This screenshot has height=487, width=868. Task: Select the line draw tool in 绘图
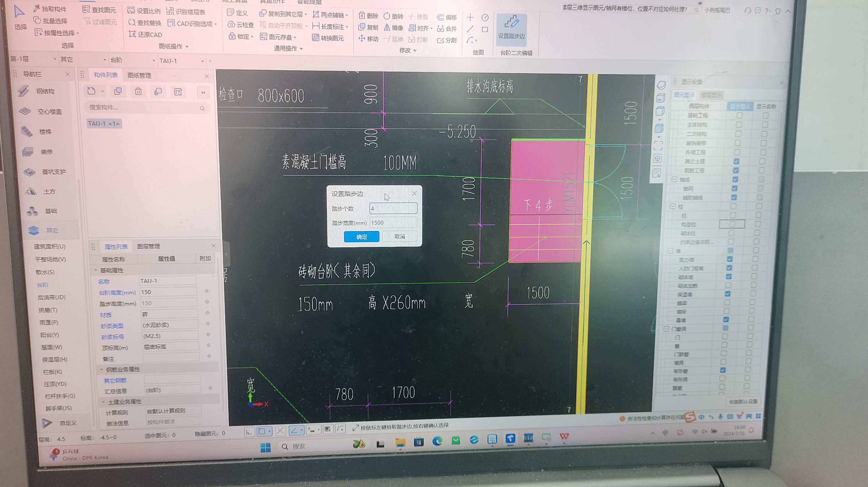470,29
